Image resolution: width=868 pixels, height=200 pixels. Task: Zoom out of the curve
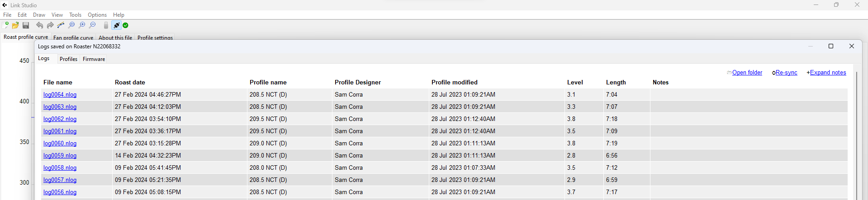tap(93, 25)
